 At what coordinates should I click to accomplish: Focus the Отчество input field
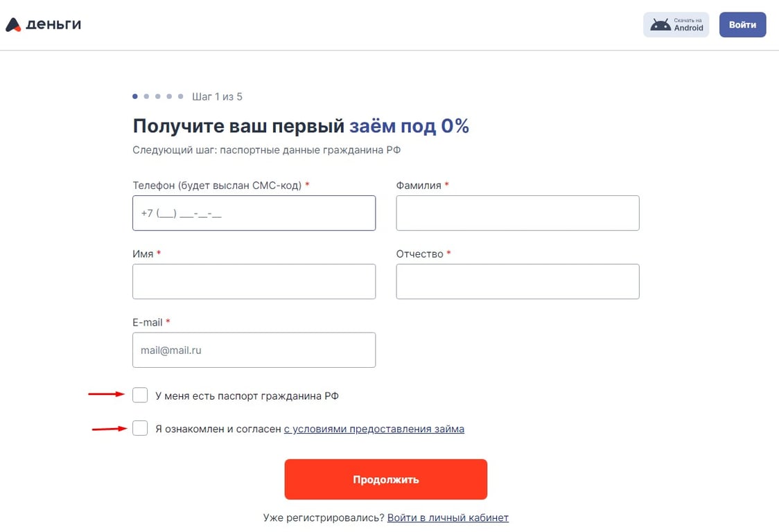click(517, 281)
